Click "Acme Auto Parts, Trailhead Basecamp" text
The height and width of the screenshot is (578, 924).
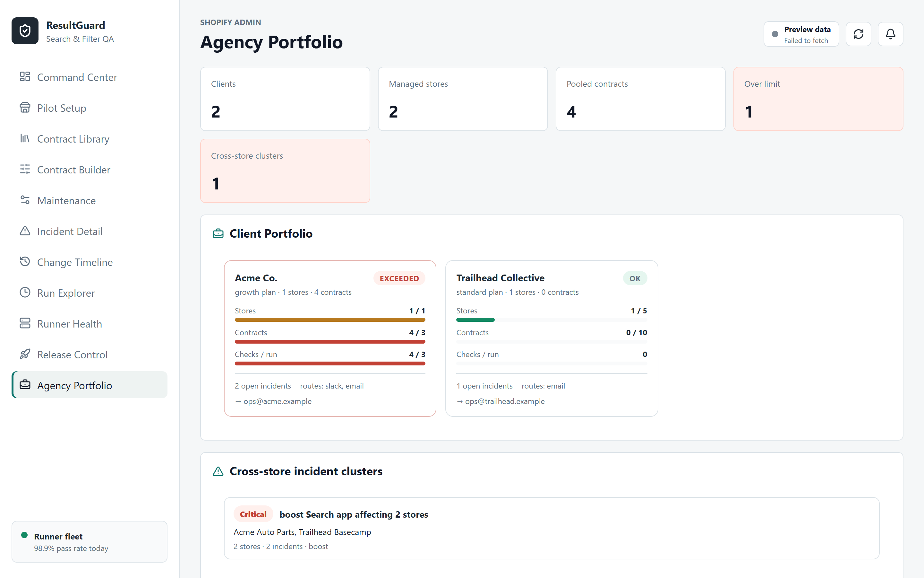(x=303, y=532)
